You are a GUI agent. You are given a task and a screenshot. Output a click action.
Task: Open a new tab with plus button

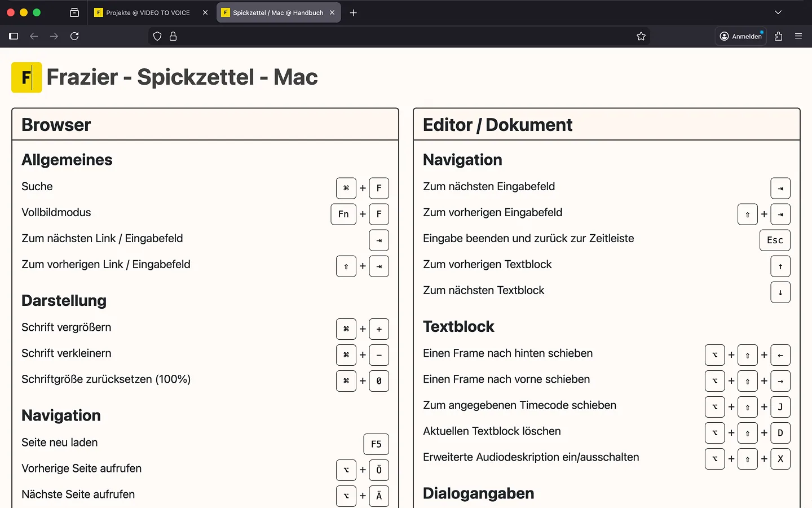click(x=354, y=12)
